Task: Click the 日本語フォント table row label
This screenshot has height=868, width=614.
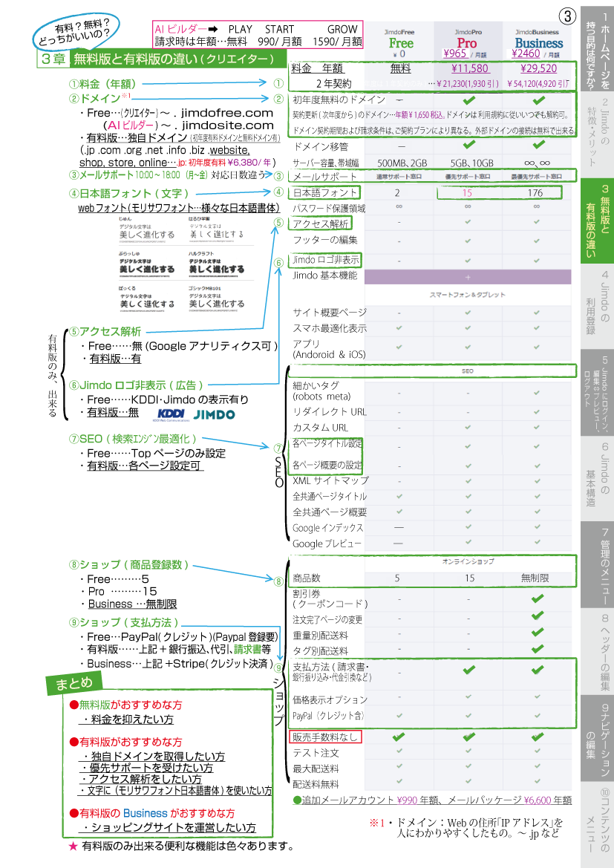Action: click(324, 192)
